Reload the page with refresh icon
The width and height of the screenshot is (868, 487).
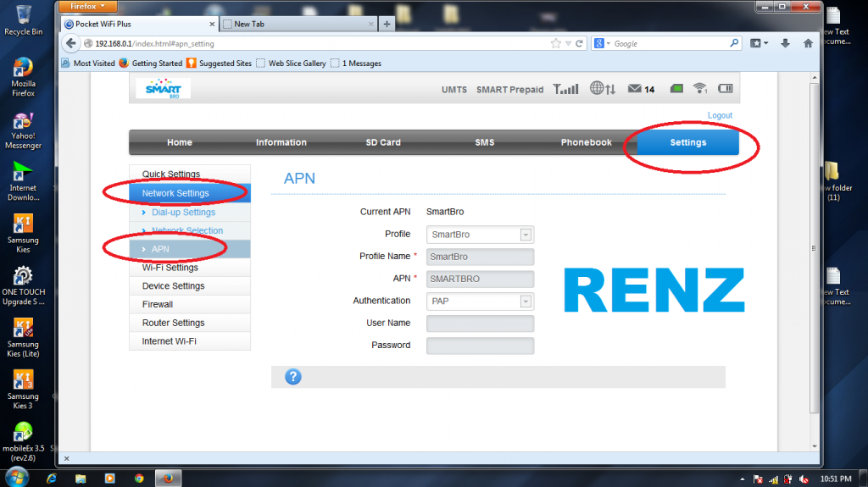pos(579,43)
